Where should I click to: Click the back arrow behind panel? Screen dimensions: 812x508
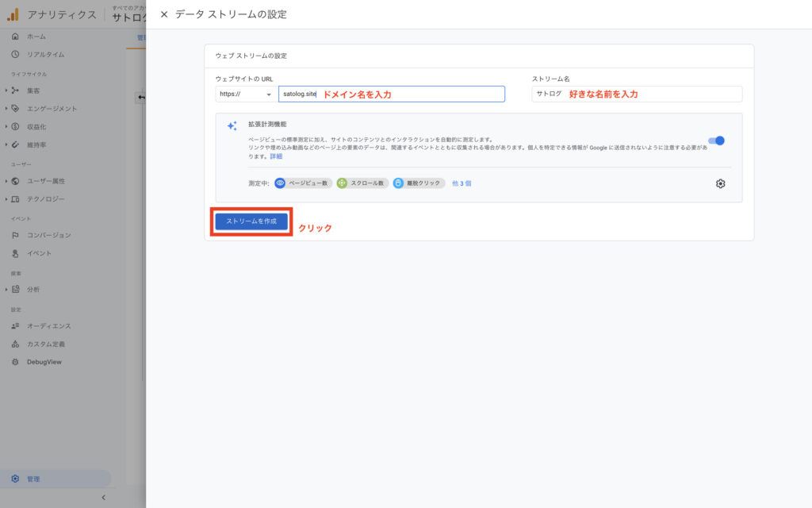click(x=141, y=98)
